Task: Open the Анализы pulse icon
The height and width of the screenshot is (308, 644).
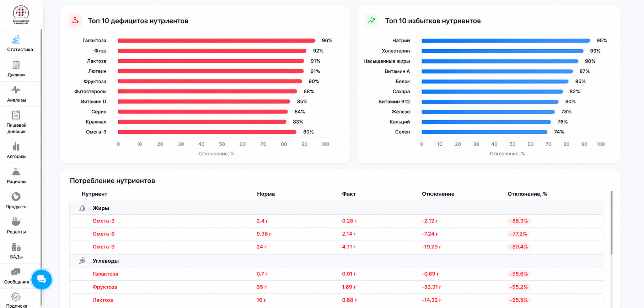Action: click(x=16, y=90)
